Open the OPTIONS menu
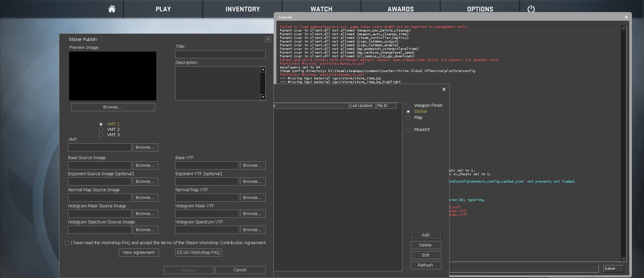Screen dimensions: 644x278 480,9
